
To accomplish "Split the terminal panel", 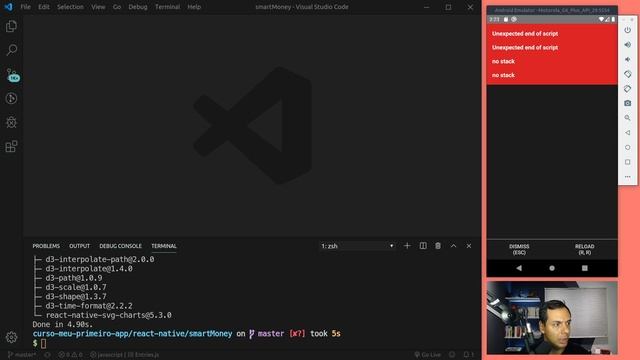I will click(423, 246).
